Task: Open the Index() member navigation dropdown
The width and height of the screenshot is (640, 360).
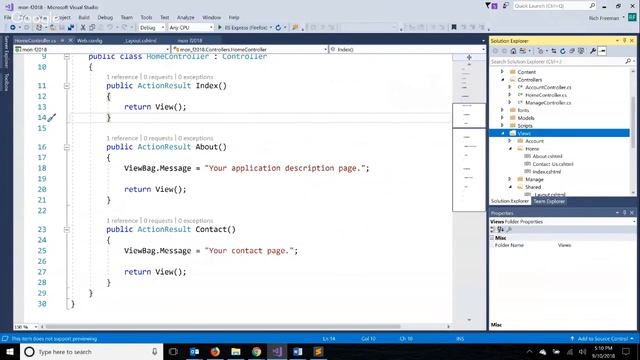Action: (407, 49)
